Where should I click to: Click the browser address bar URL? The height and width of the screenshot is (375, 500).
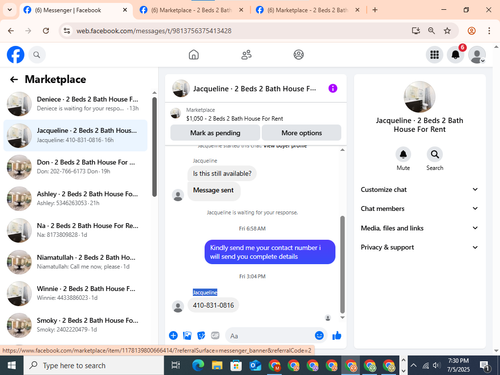click(154, 31)
